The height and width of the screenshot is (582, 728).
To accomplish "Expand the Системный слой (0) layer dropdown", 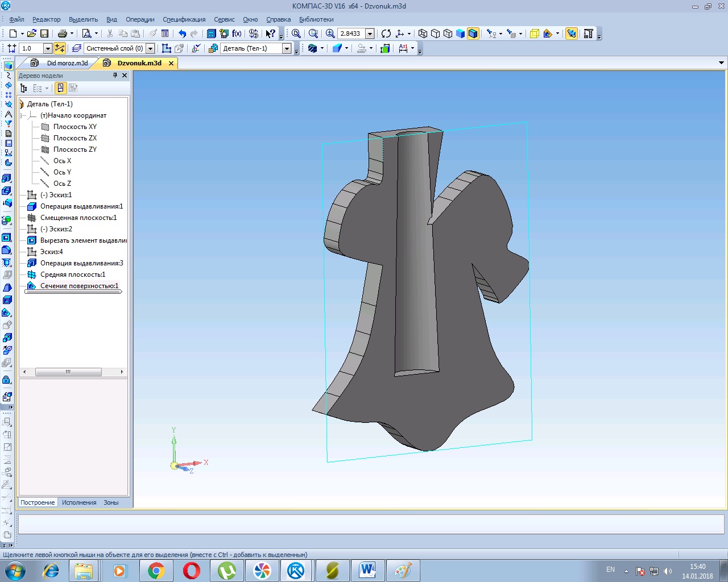I will [x=151, y=48].
